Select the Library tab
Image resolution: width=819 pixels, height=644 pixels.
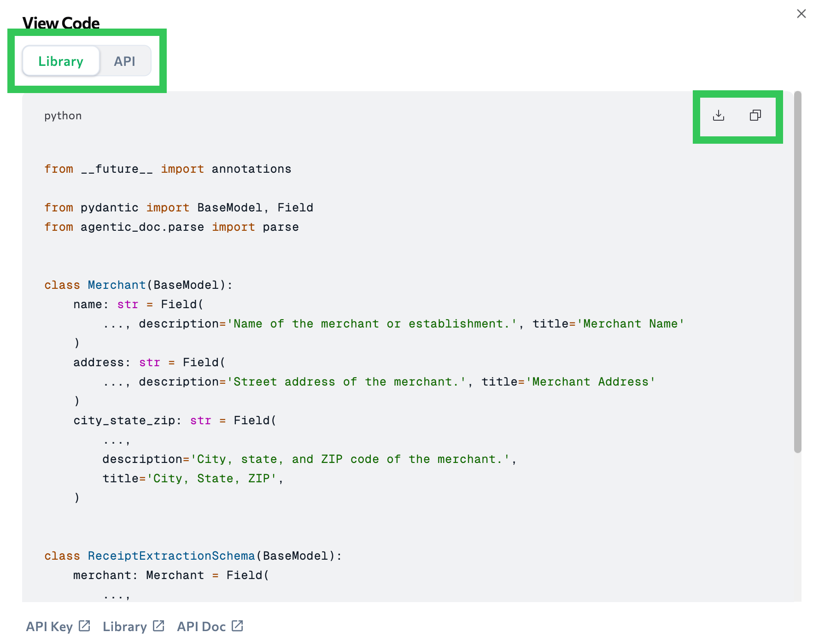click(x=61, y=61)
